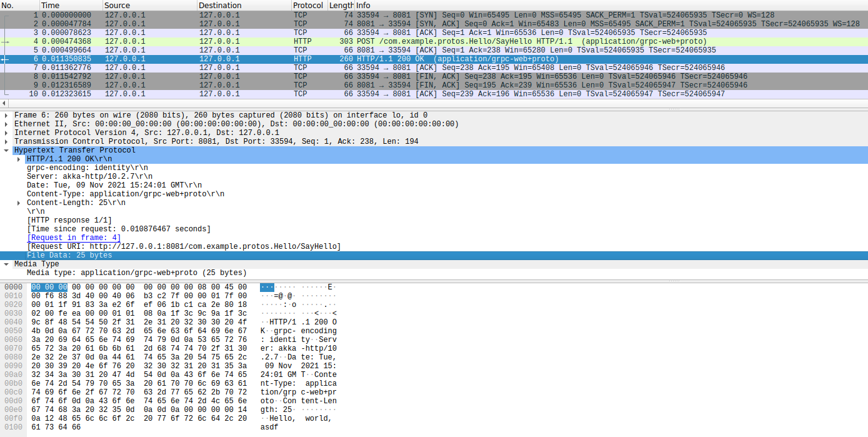868x437 pixels.
Task: Sort packets by the Protocol column header
Action: [309, 5]
